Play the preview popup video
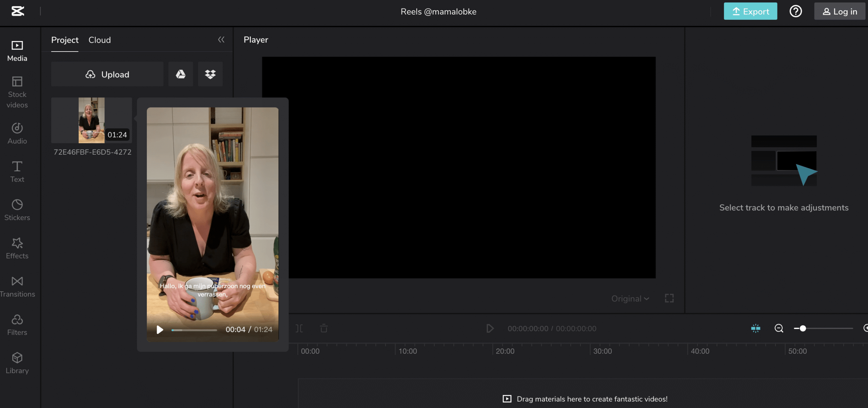This screenshot has width=868, height=408. (160, 330)
